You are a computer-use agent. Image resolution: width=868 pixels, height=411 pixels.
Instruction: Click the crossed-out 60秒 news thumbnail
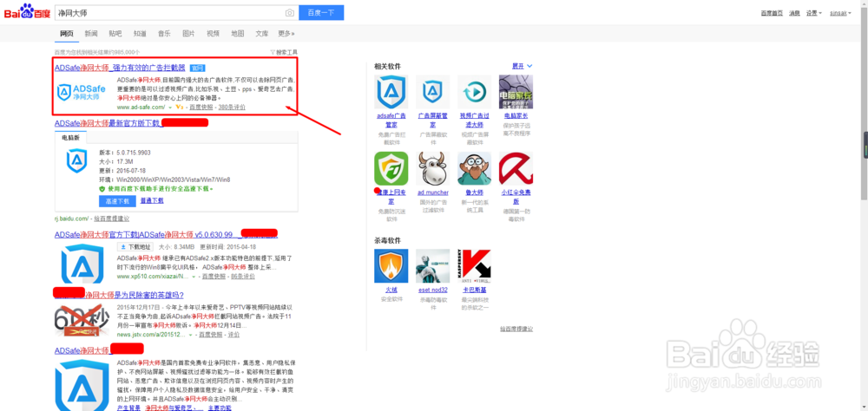click(x=82, y=321)
